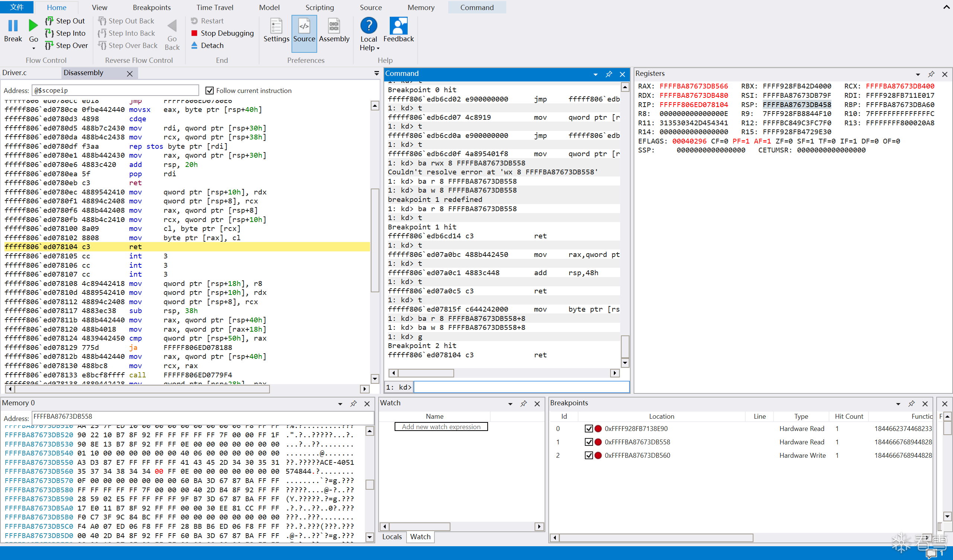Open Memory 0 panel options dropdown
Screen dimensions: 953x560
coord(340,404)
